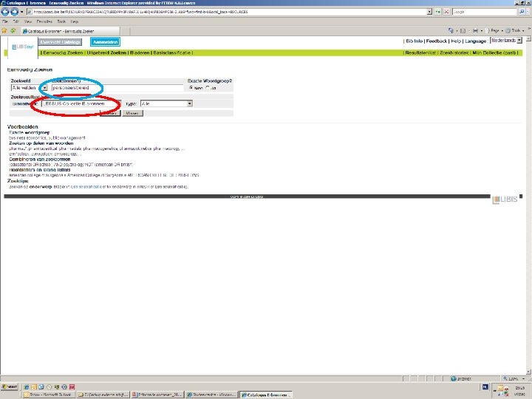Click the Favorites star icon
This screenshot has height=399, width=532.
[4, 30]
